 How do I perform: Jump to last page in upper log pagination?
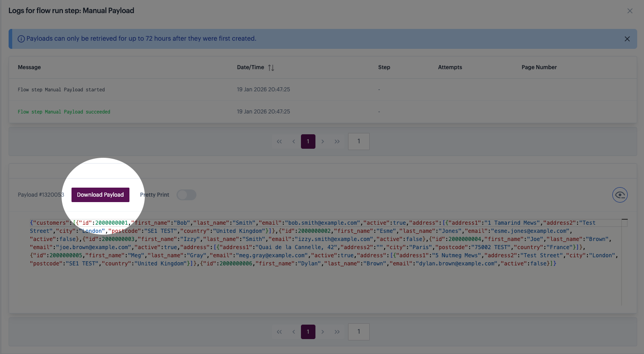[337, 142]
